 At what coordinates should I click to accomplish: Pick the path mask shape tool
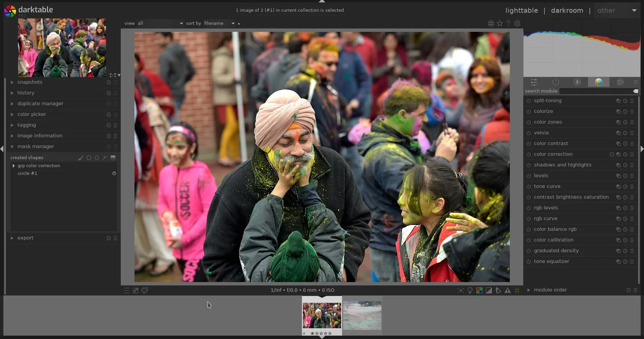pos(105,158)
